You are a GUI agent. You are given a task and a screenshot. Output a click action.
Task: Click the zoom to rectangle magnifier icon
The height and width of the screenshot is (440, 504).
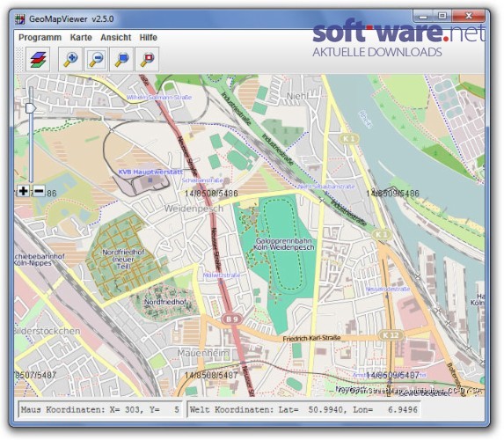(121, 59)
